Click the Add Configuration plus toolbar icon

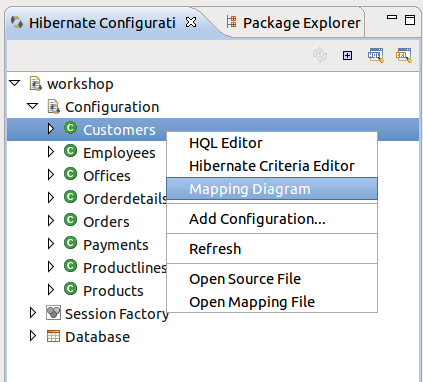point(347,55)
